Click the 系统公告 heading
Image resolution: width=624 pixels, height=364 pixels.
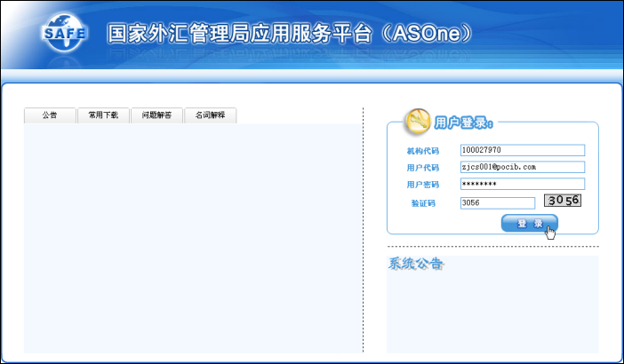click(416, 264)
